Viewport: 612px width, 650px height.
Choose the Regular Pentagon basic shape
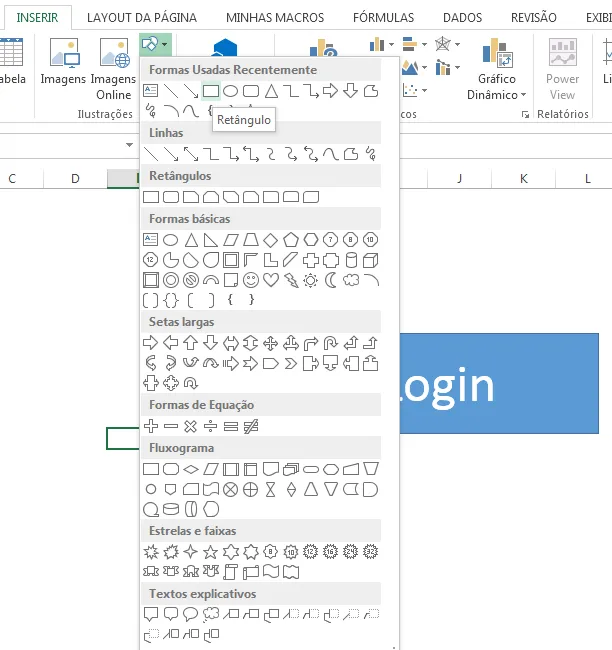291,240
